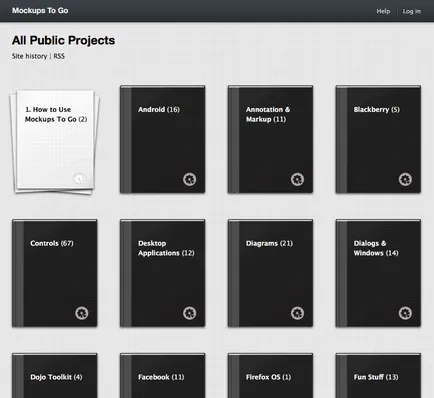434x398 pixels.
Task: Open the Android (16) project title
Action: click(x=159, y=110)
